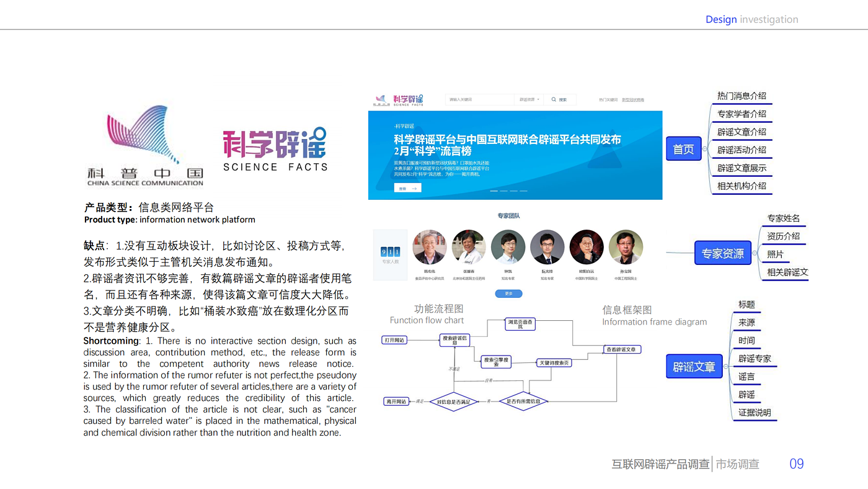Select the 辟谣专家 leaf in the article branch
Image resolution: width=868 pixels, height=489 pixels.
click(755, 359)
